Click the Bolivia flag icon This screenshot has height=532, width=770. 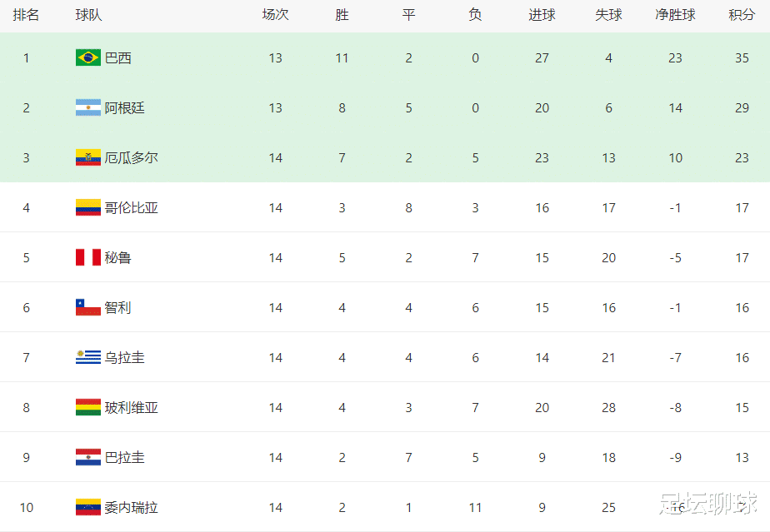pyautogui.click(x=88, y=407)
